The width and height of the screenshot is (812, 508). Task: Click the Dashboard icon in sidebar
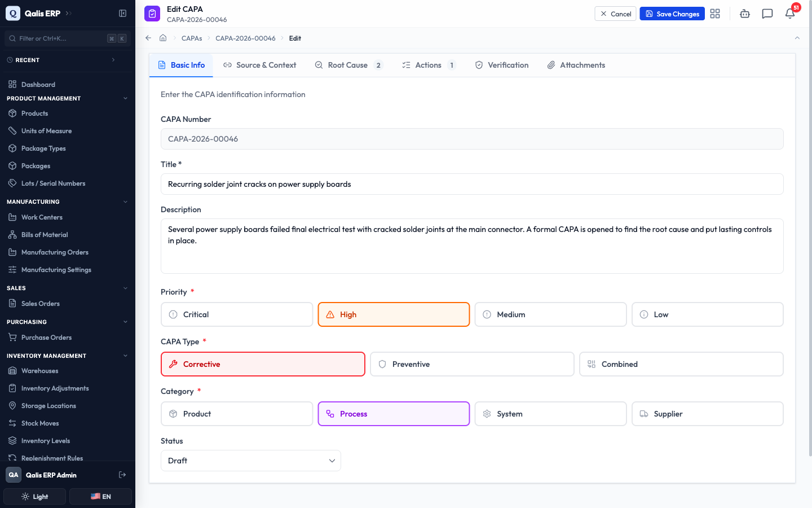pos(12,84)
